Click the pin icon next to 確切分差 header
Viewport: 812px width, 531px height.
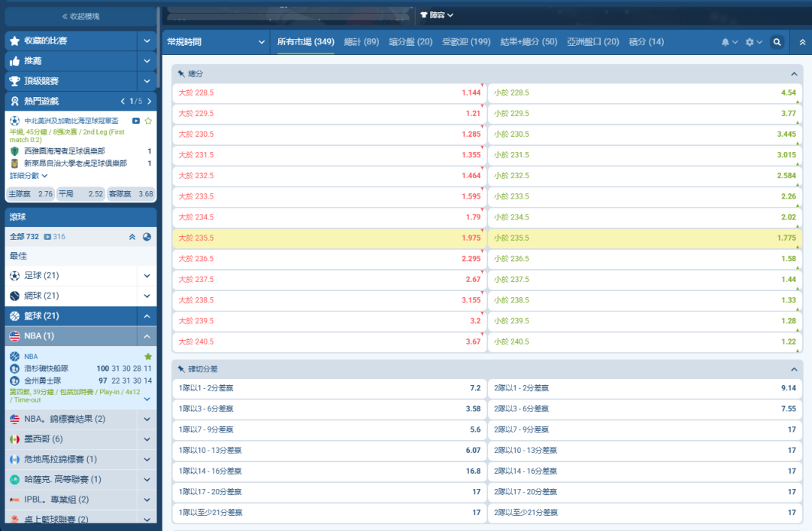(181, 369)
